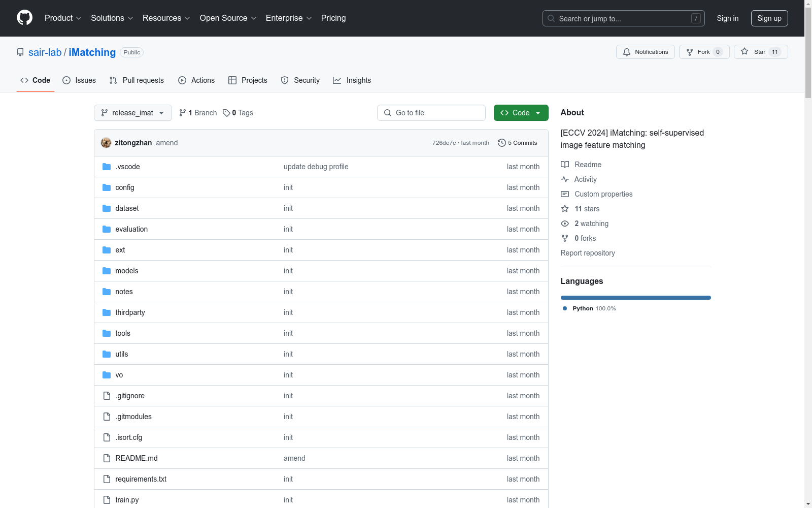View the 5 Commits history

pyautogui.click(x=518, y=143)
